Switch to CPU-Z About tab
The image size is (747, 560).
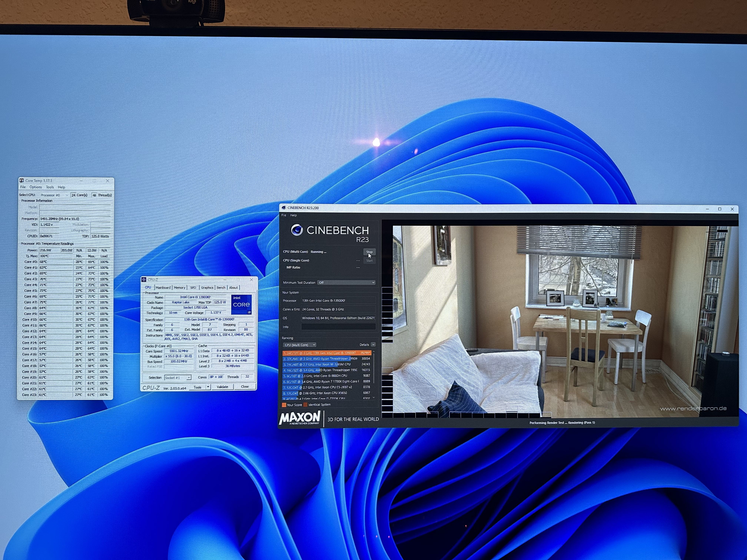click(233, 288)
